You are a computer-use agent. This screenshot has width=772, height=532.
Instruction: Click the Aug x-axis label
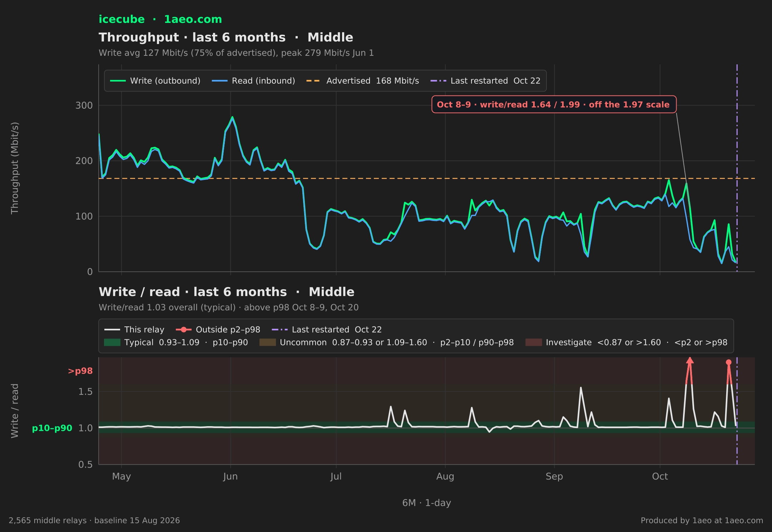tap(445, 477)
